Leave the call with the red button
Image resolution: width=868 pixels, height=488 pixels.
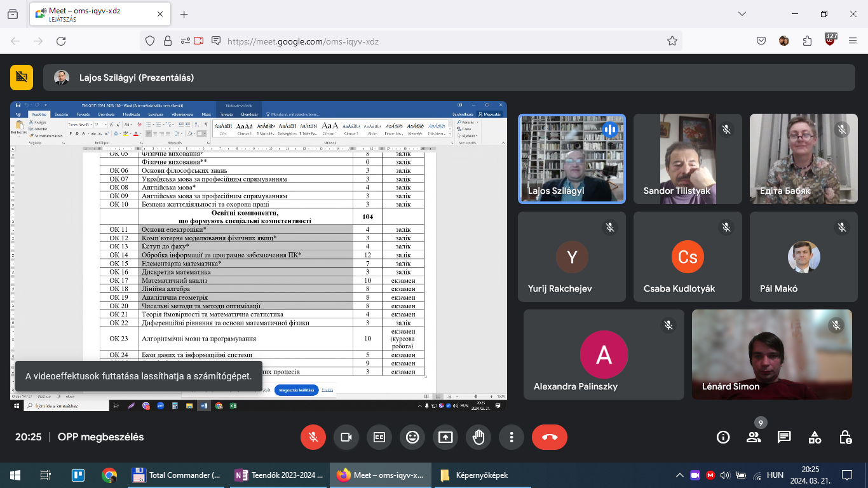coord(550,437)
